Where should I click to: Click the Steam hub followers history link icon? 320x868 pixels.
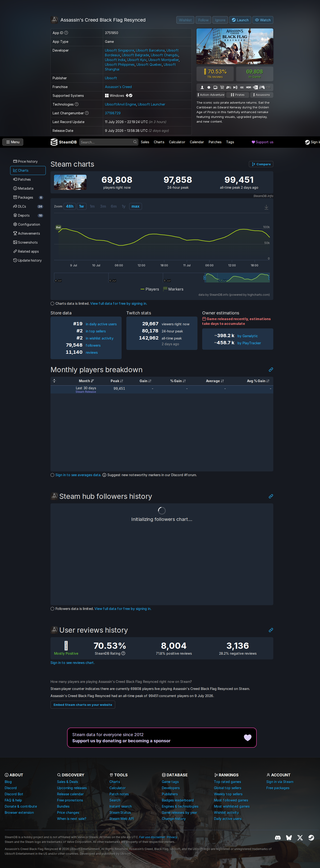pyautogui.click(x=271, y=496)
